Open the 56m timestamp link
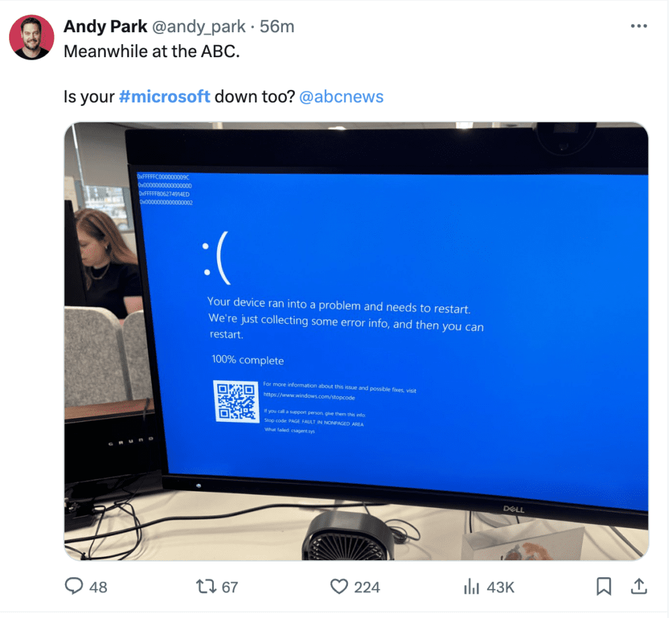672x618 pixels. click(x=277, y=26)
